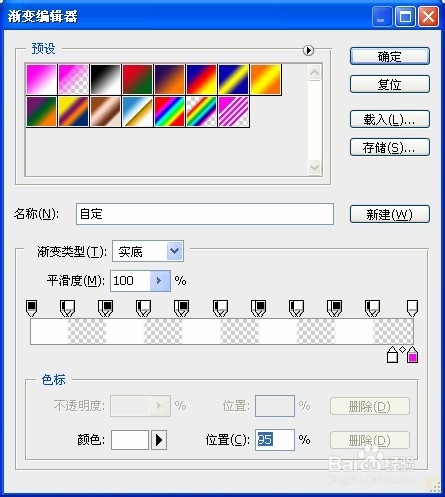The height and width of the screenshot is (497, 445).
Task: Select the opaque rainbow spectrum preset
Action: (x=170, y=112)
